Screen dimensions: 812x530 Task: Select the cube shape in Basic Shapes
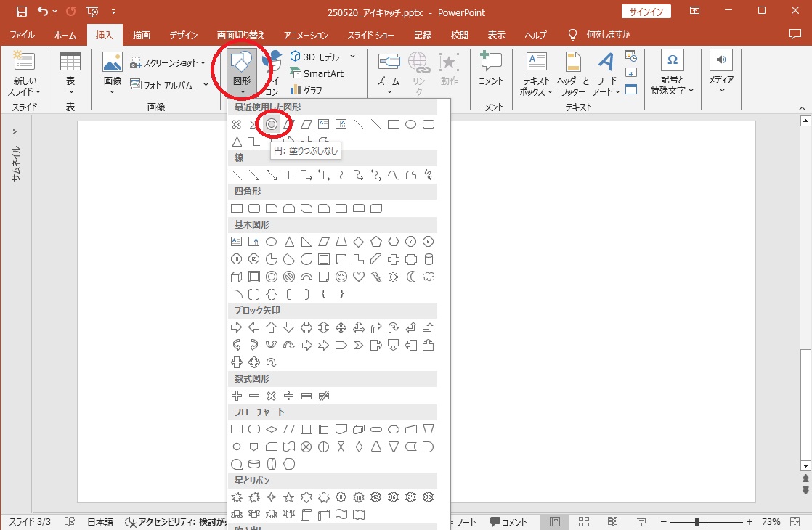236,277
